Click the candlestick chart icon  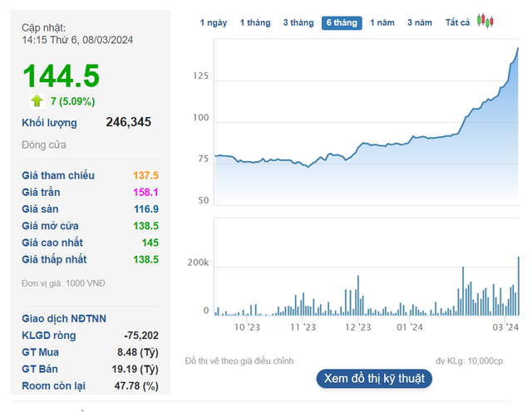tap(485, 22)
